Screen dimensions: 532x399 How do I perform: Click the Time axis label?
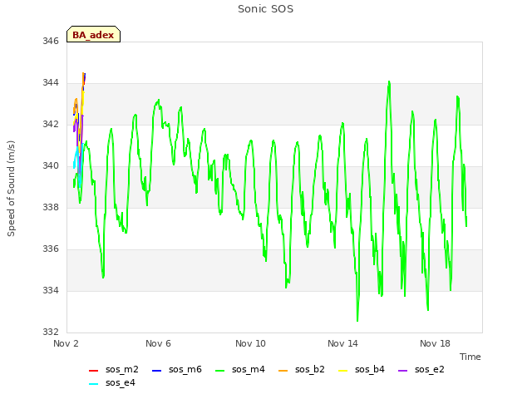tap(470, 357)
